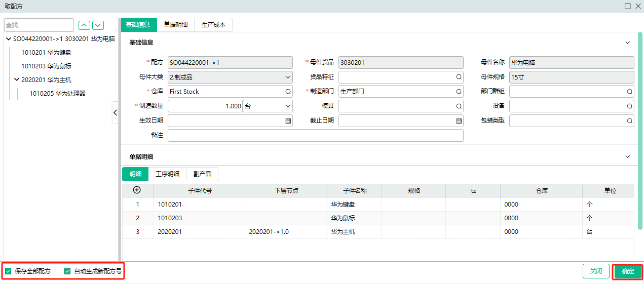Click search icon in 货品特征 field

pos(459,77)
